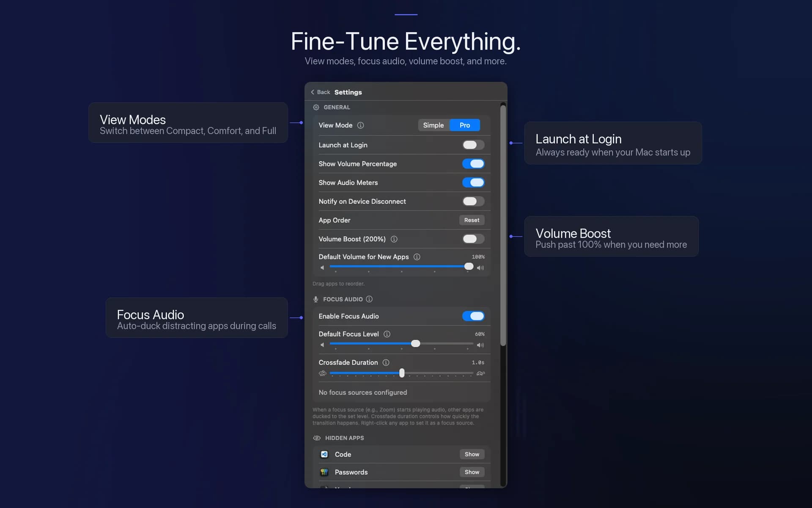Click the Volume Boost info icon

[394, 239]
